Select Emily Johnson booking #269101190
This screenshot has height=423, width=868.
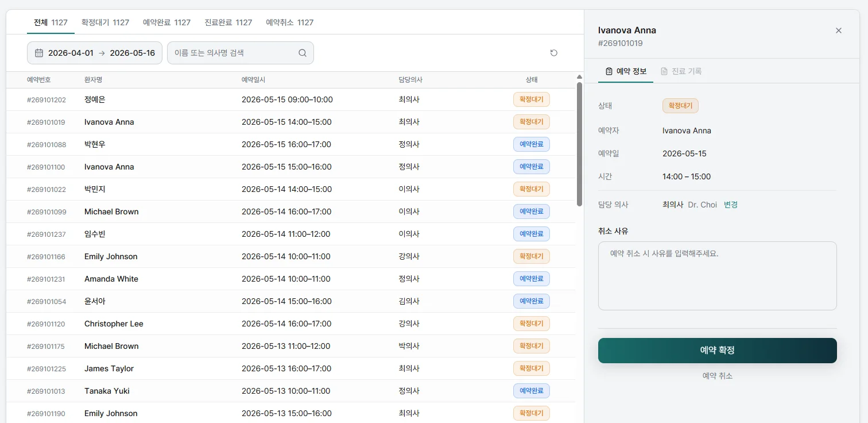click(x=290, y=413)
